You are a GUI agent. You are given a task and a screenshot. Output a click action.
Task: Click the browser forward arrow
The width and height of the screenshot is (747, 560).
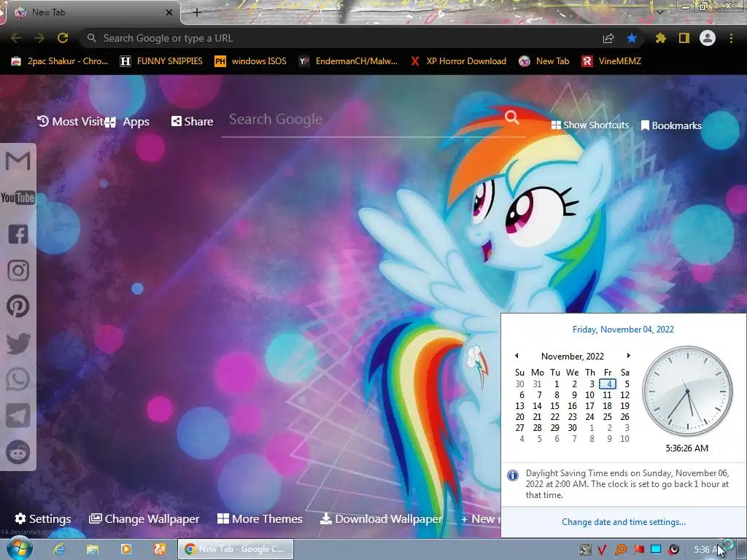[39, 38]
